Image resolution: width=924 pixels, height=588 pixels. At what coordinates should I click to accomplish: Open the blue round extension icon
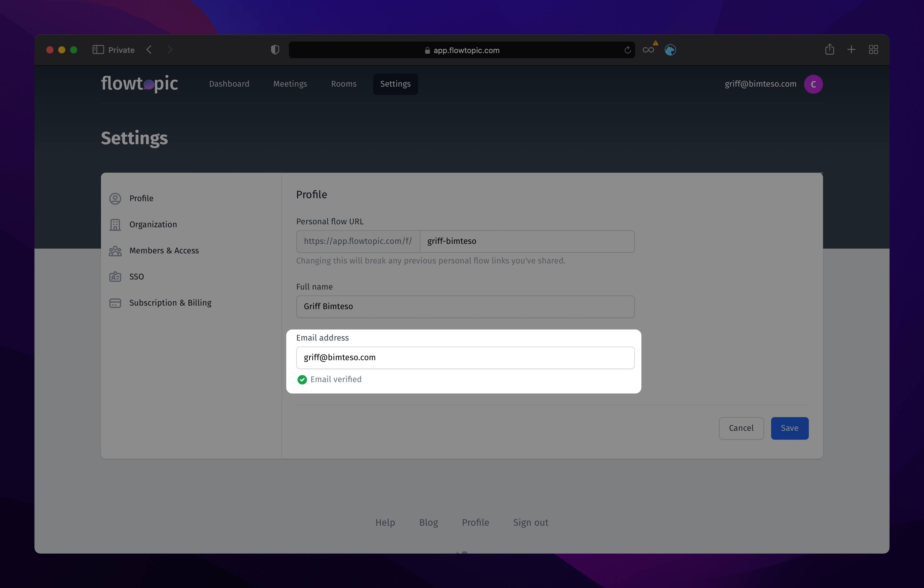[x=670, y=50]
